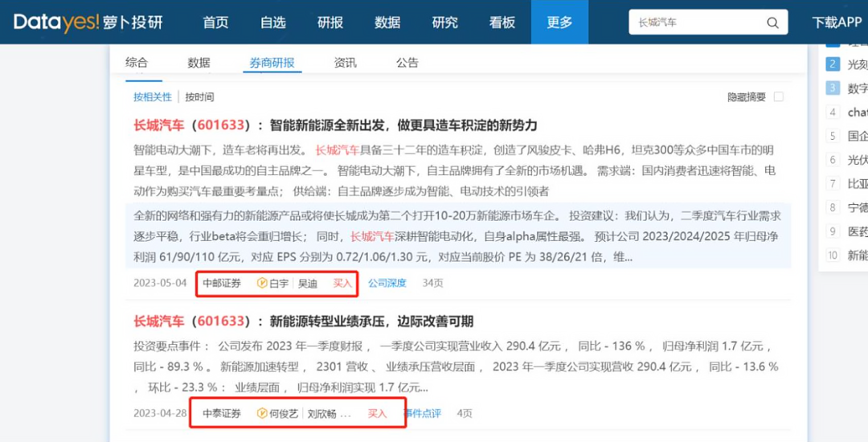Click analyst name 刘欣畅
The width and height of the screenshot is (868, 442).
click(x=322, y=413)
